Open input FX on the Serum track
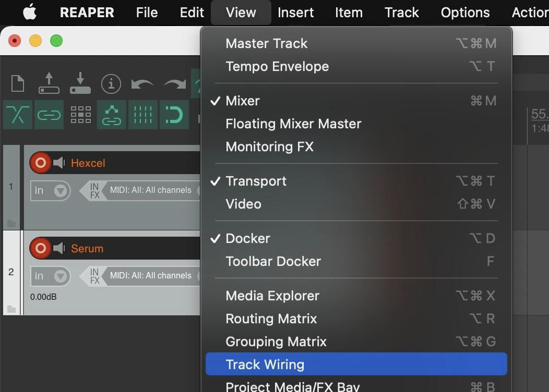Screen dimensions: 549x392 click(93, 276)
